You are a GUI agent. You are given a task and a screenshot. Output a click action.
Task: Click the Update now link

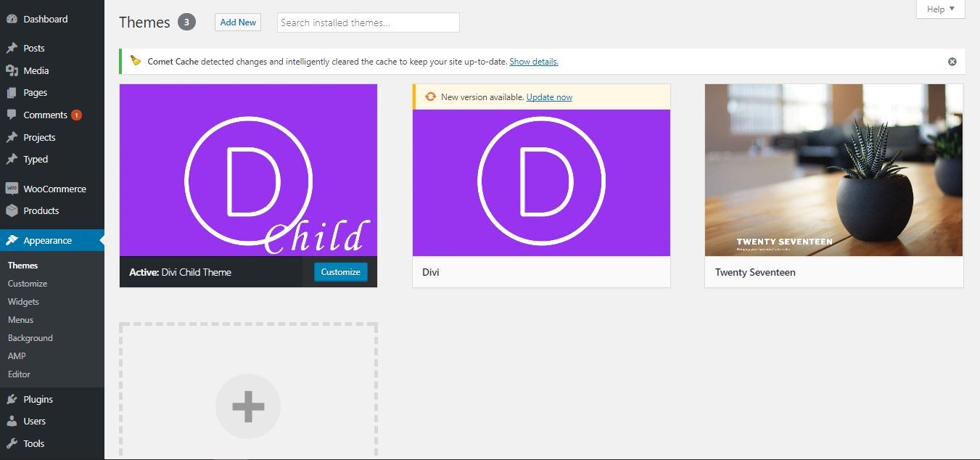pos(549,97)
